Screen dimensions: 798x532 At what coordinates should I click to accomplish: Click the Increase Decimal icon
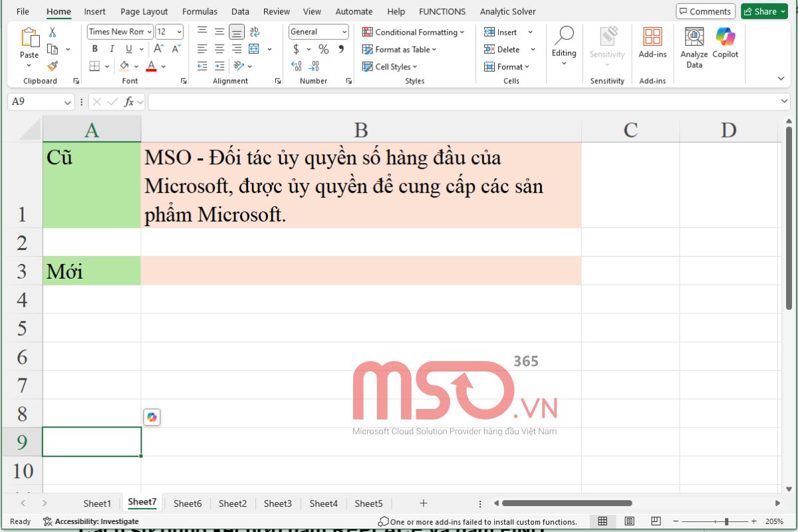(x=297, y=66)
